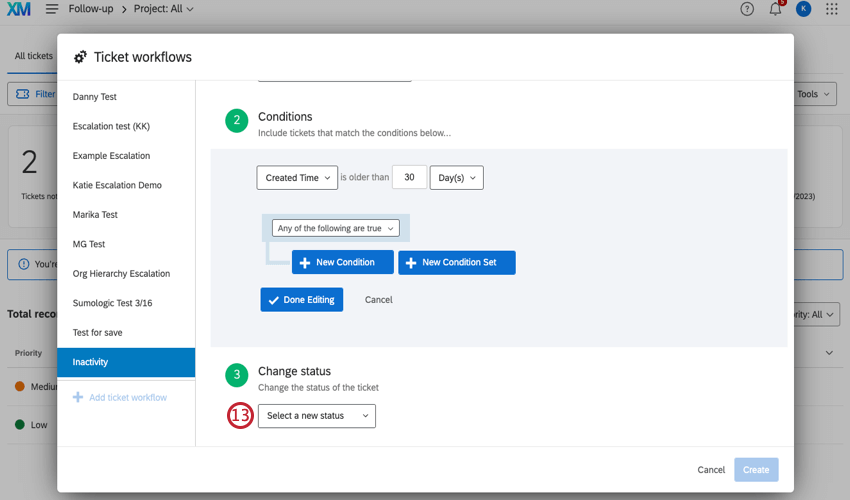Select the Marika Test workflow
This screenshot has height=500, width=850.
[x=126, y=215]
